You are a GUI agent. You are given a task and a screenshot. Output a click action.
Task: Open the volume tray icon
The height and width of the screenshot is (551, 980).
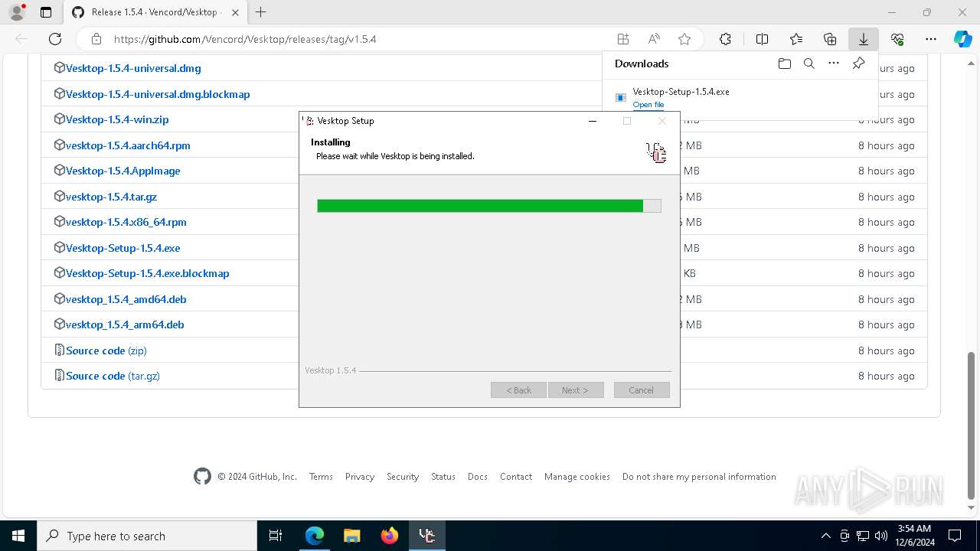[881, 536]
